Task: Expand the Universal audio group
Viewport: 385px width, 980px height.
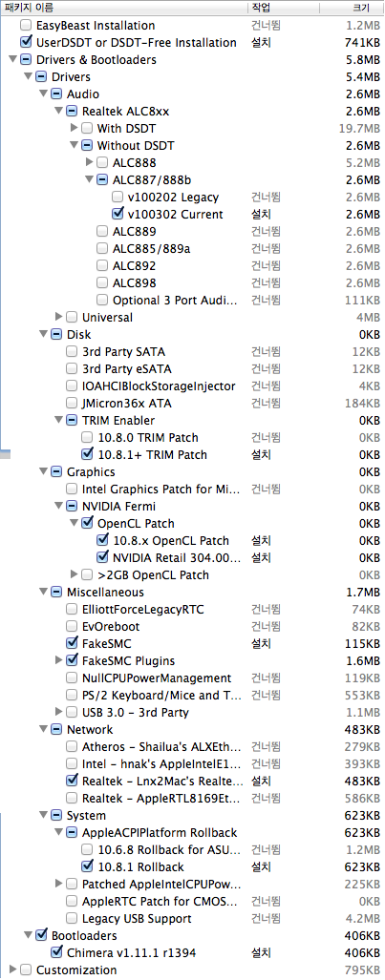Action: tap(59, 317)
